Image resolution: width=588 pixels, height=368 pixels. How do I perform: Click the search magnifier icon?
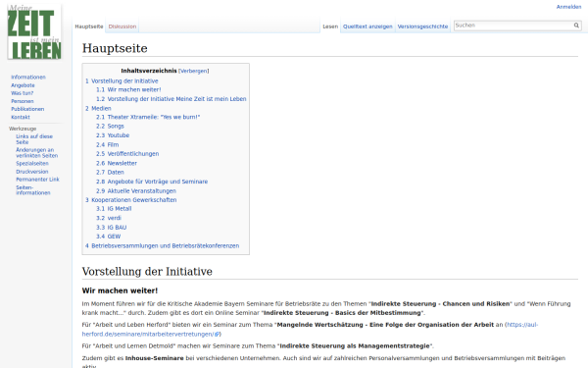pyautogui.click(x=576, y=26)
